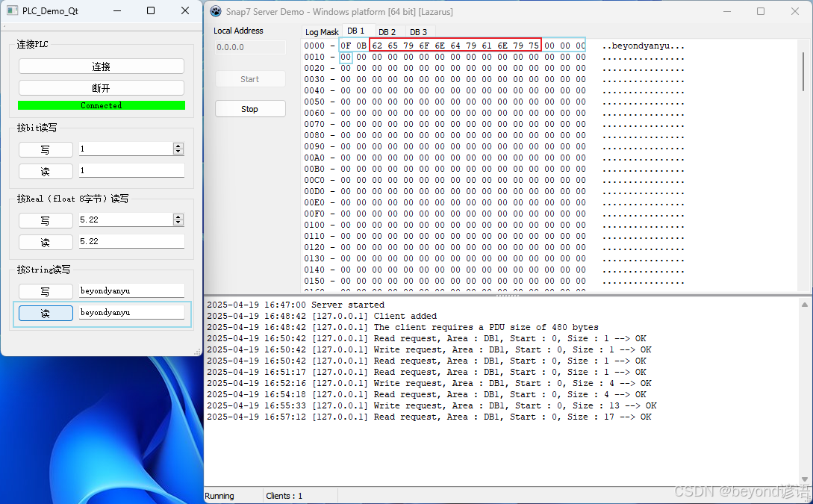
Task: Click log entry Server started
Action: click(296, 305)
